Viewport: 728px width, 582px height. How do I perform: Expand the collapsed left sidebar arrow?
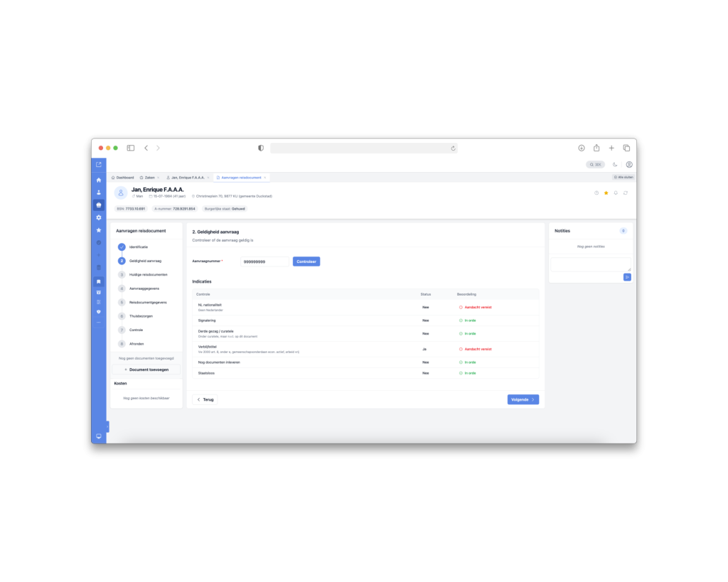pos(107,426)
